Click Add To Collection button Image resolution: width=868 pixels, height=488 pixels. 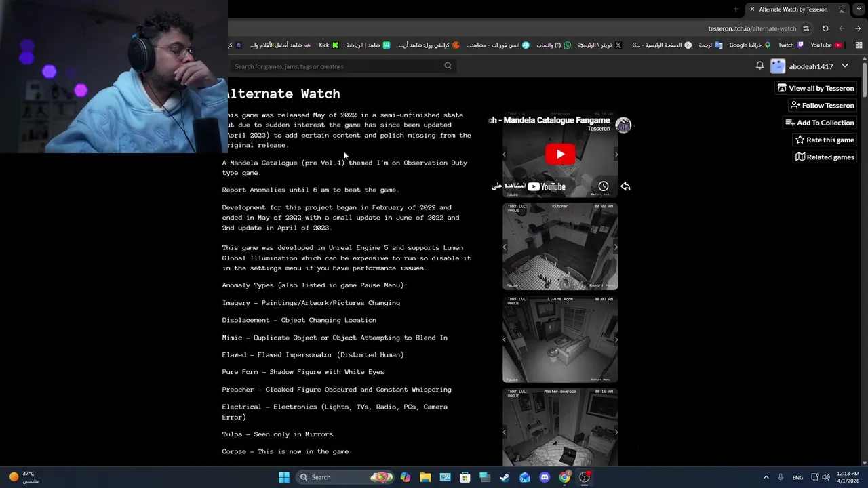click(x=819, y=123)
